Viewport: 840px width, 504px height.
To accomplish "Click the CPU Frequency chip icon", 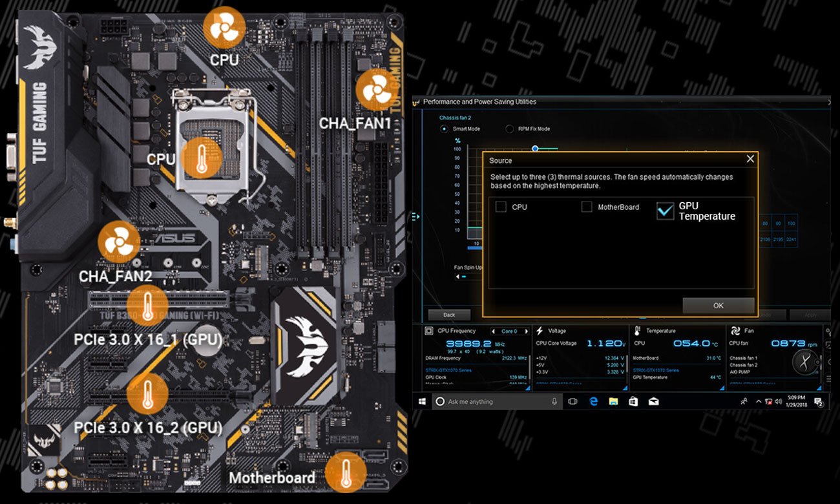I will pos(430,331).
